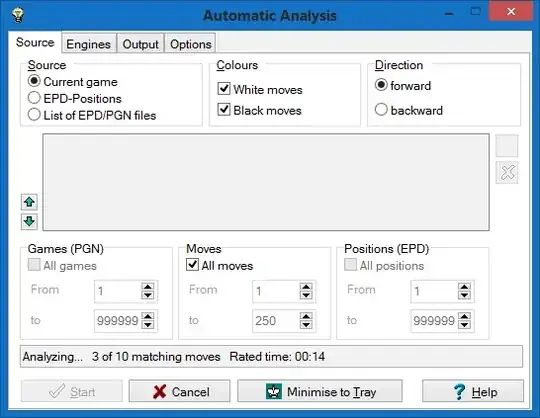Image resolution: width=540 pixels, height=418 pixels.
Task: Decrease the Moves 'From' value with the down arrow
Action: [x=306, y=295]
